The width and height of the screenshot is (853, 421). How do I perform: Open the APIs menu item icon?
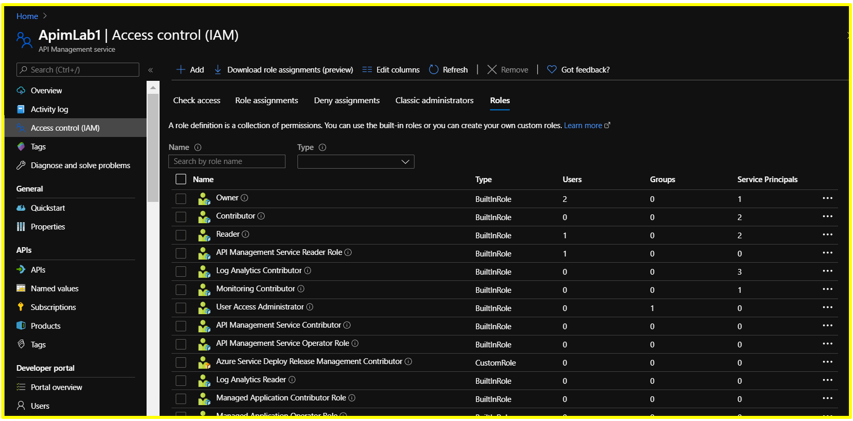(x=21, y=270)
